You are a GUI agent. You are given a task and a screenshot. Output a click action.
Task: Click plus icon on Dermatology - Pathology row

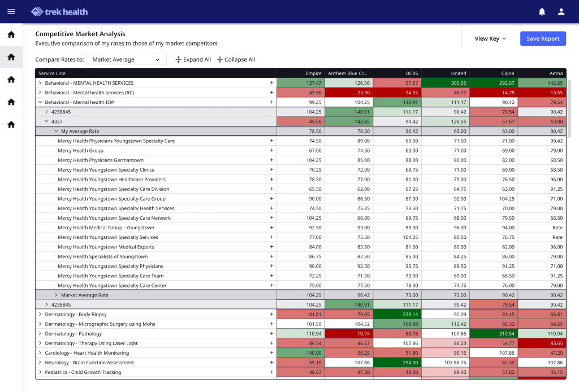tap(271, 334)
